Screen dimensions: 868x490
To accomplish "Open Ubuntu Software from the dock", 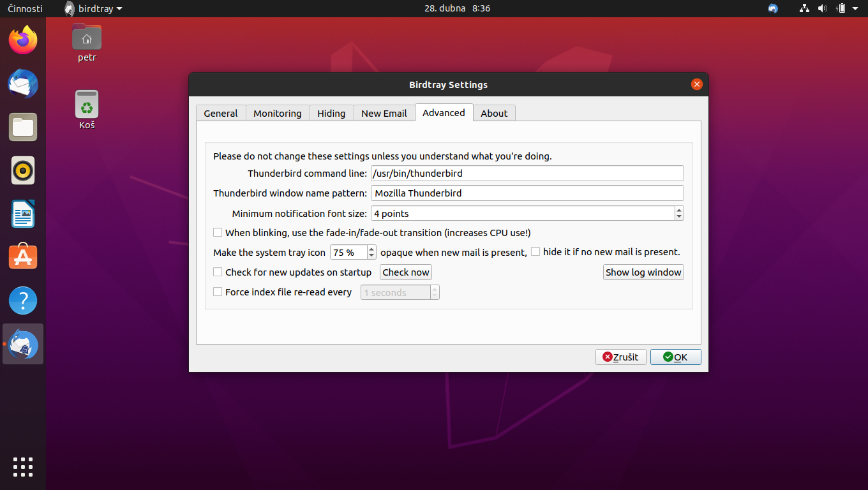I will pos(23,257).
